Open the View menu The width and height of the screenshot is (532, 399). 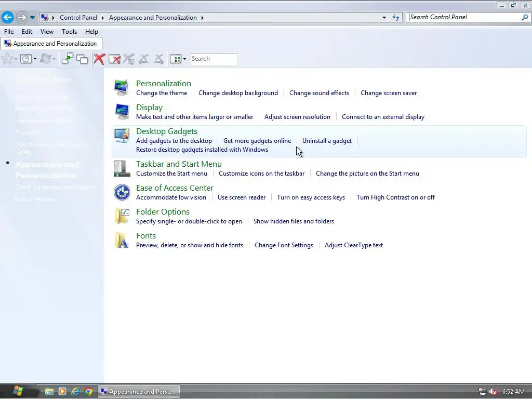pos(47,32)
